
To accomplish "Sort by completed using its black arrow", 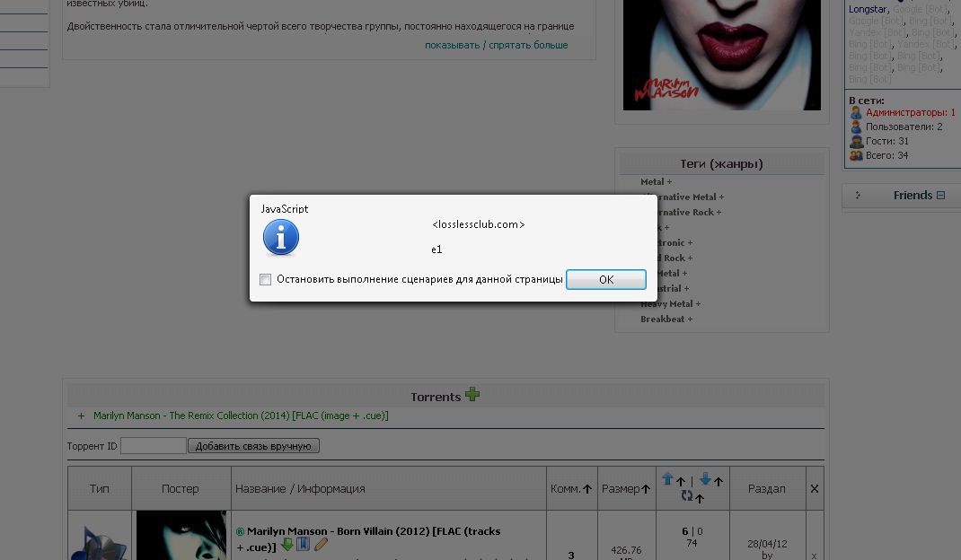I will pyautogui.click(x=700, y=499).
